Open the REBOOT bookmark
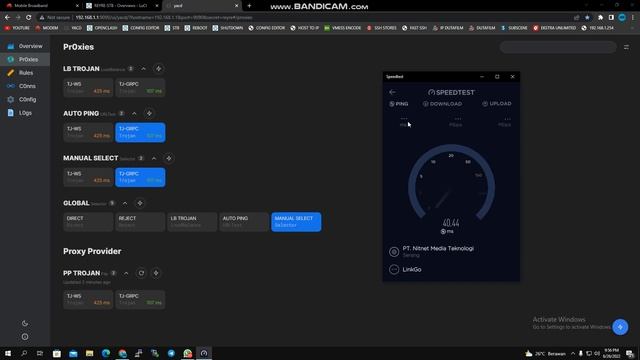The height and width of the screenshot is (360, 640). pyautogui.click(x=196, y=28)
